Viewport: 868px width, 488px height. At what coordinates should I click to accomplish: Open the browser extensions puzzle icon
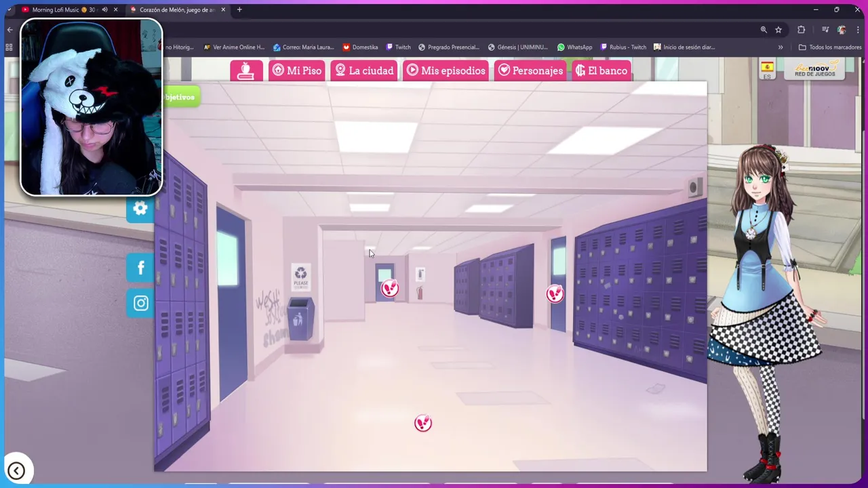pyautogui.click(x=802, y=30)
